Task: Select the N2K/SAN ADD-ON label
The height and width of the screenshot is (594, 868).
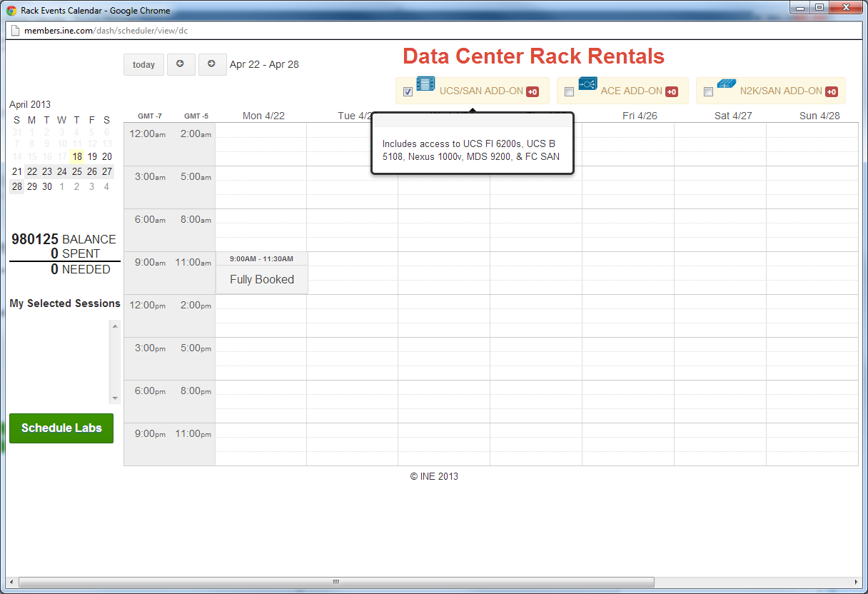Action: [781, 91]
